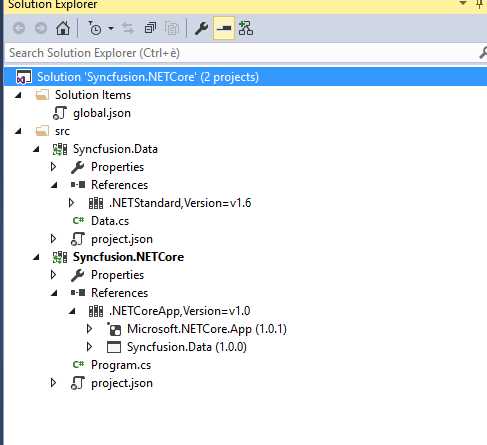This screenshot has width=487, height=445.
Task: Open the Pending Changes Filter dropdown arrow
Action: tap(111, 28)
